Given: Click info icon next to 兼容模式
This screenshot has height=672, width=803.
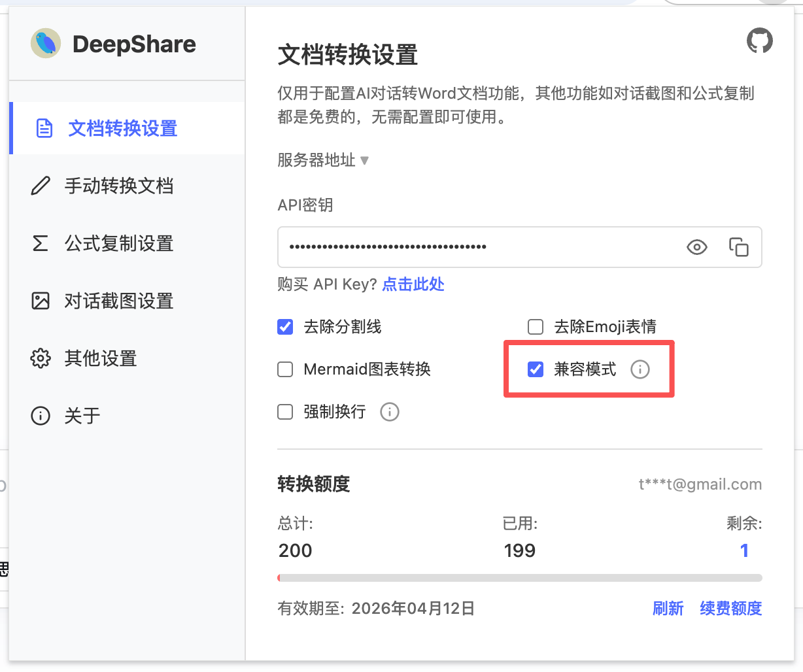Looking at the screenshot, I should click(640, 369).
